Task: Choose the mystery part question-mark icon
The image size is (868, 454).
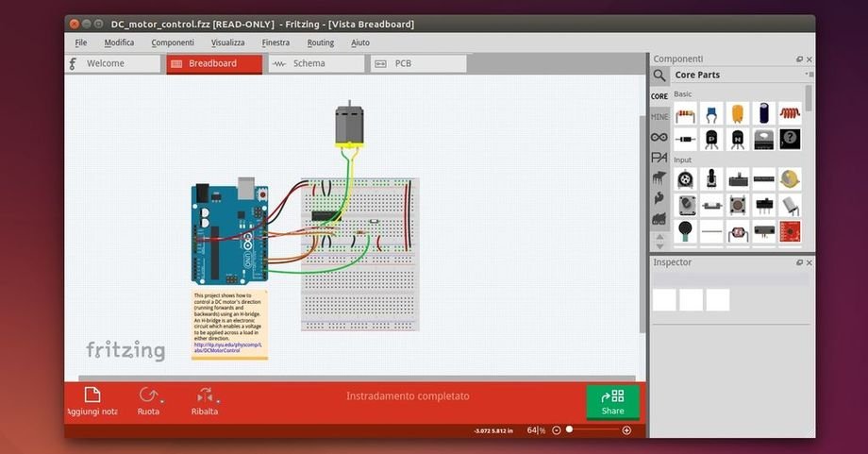Action: [x=790, y=139]
